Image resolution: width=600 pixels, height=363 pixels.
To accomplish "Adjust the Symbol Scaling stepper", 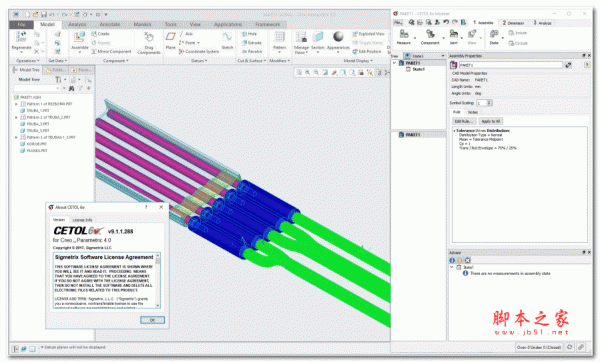I will coord(489,103).
